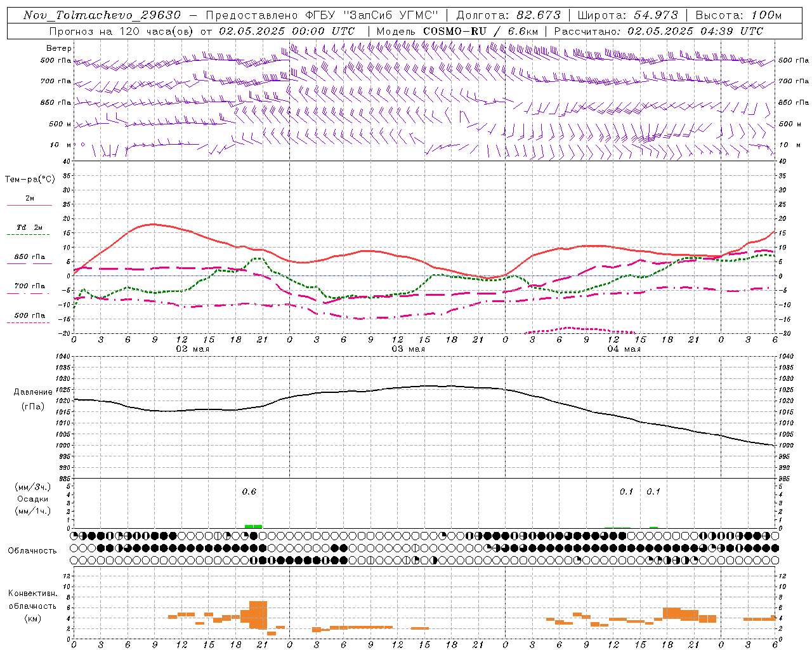Click the Конвективн. convective cloud label
The width and height of the screenshot is (812, 650).
pos(33,594)
